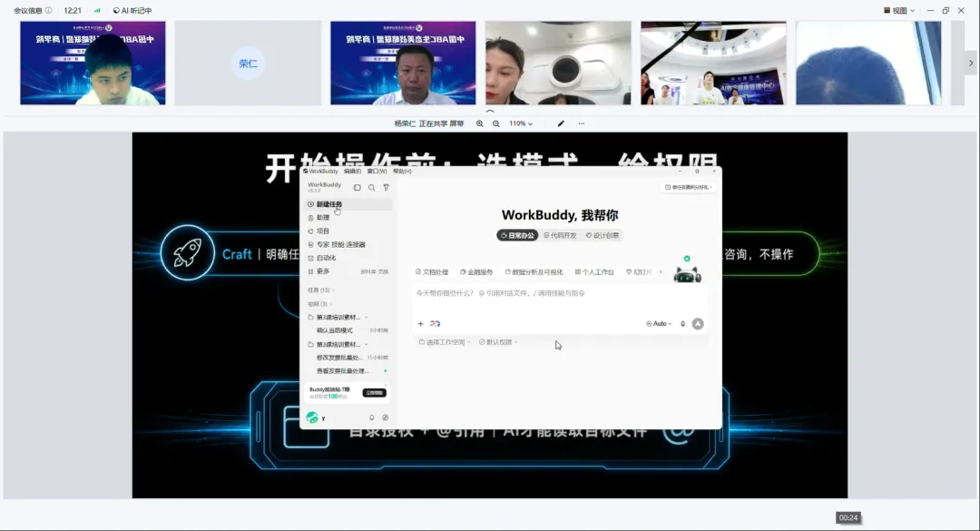This screenshot has width=980, height=531.
Task: Click the plus attach icon in prompt box
Action: pos(421,324)
